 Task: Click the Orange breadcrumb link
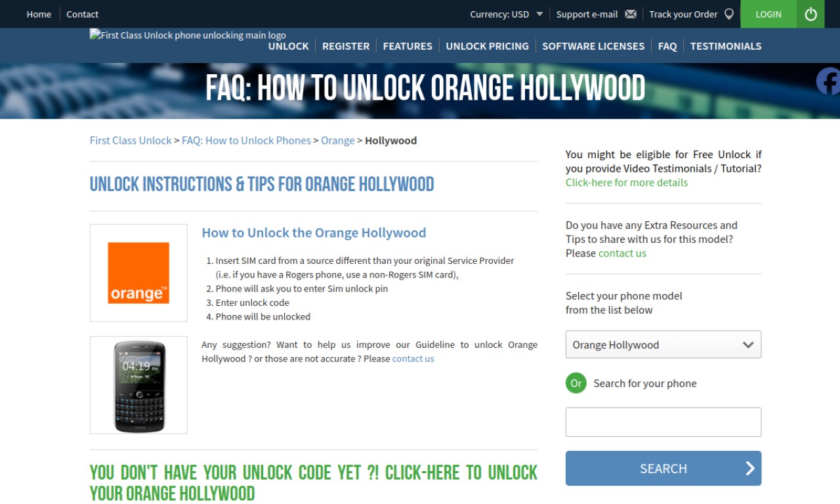pyautogui.click(x=338, y=140)
